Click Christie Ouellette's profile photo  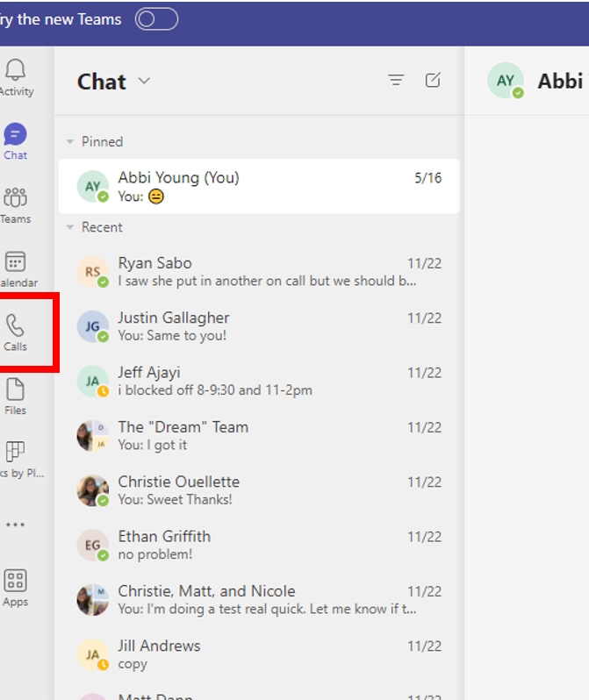click(x=92, y=490)
